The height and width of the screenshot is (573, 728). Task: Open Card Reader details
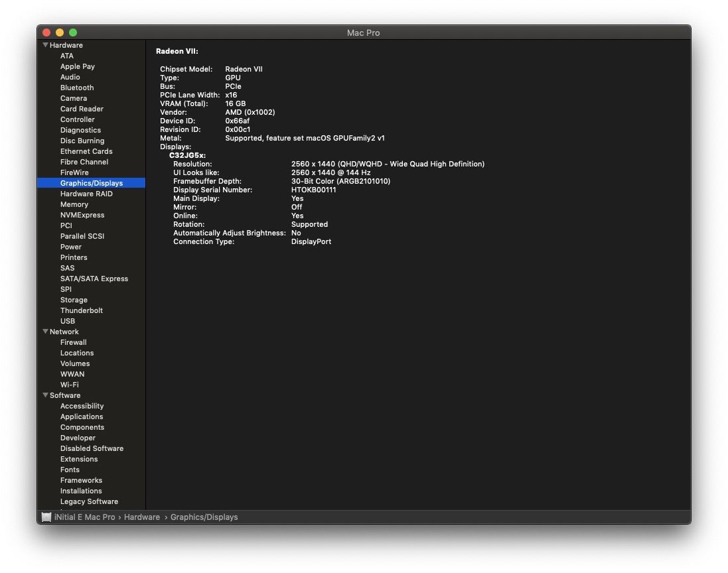82,109
